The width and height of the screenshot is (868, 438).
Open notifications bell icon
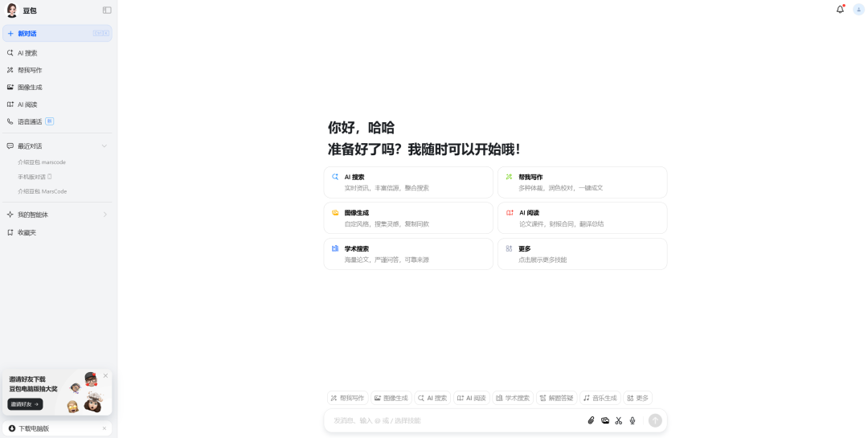(x=841, y=10)
